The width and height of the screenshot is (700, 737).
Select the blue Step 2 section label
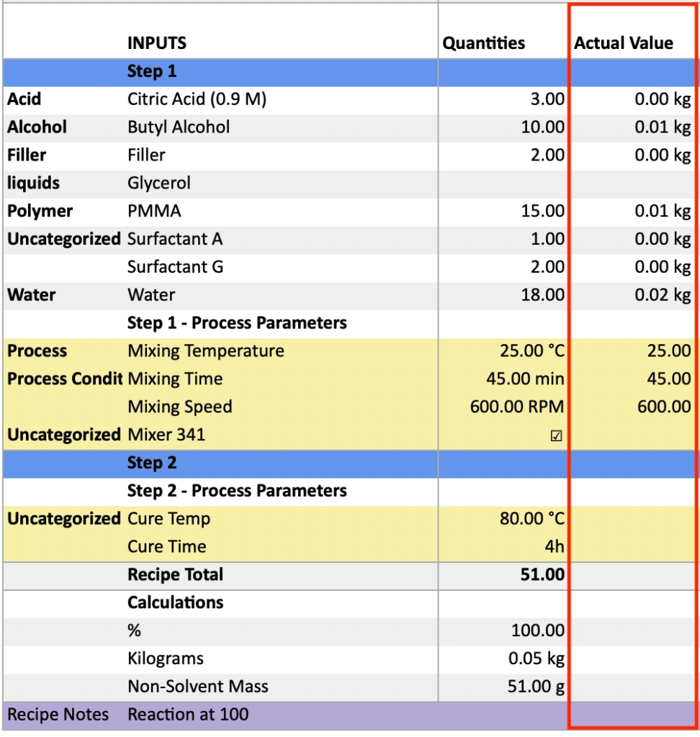(x=152, y=463)
